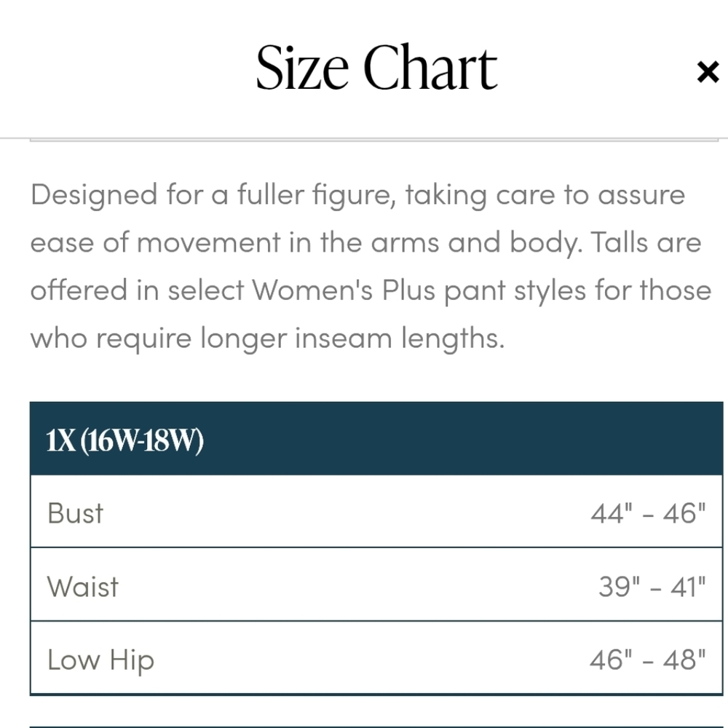
Task: Click "taking care to assure" text
Action: 545,195
